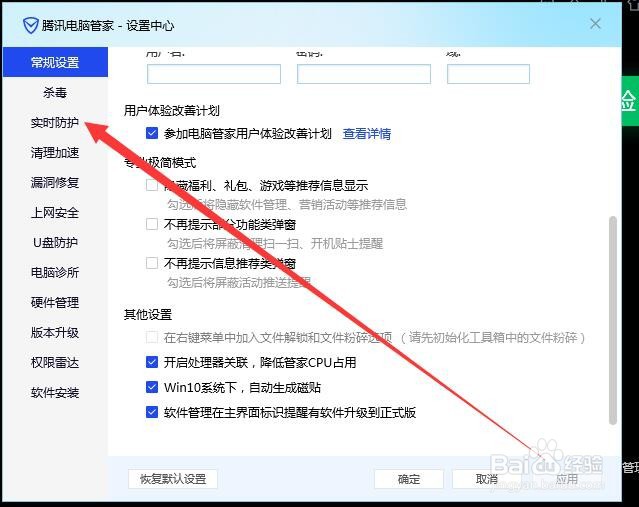Click the first proxy input field

click(x=214, y=74)
